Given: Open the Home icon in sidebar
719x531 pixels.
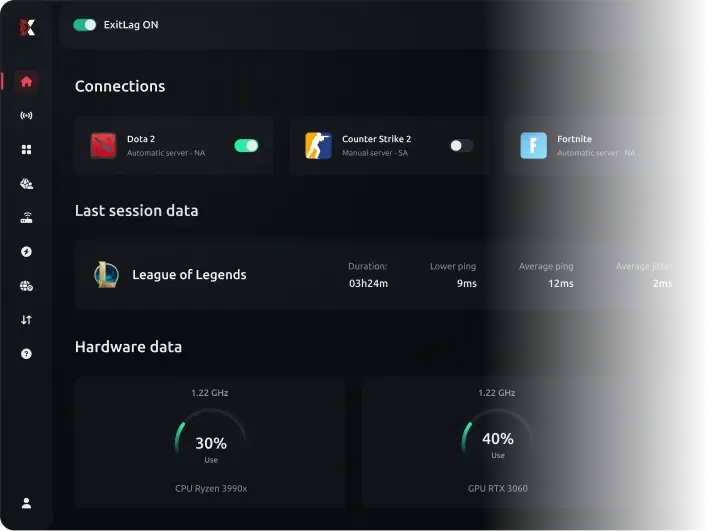Looking at the screenshot, I should pyautogui.click(x=26, y=82).
